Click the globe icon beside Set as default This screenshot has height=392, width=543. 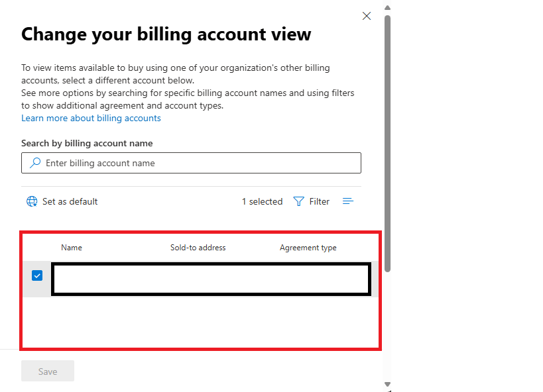pos(32,201)
